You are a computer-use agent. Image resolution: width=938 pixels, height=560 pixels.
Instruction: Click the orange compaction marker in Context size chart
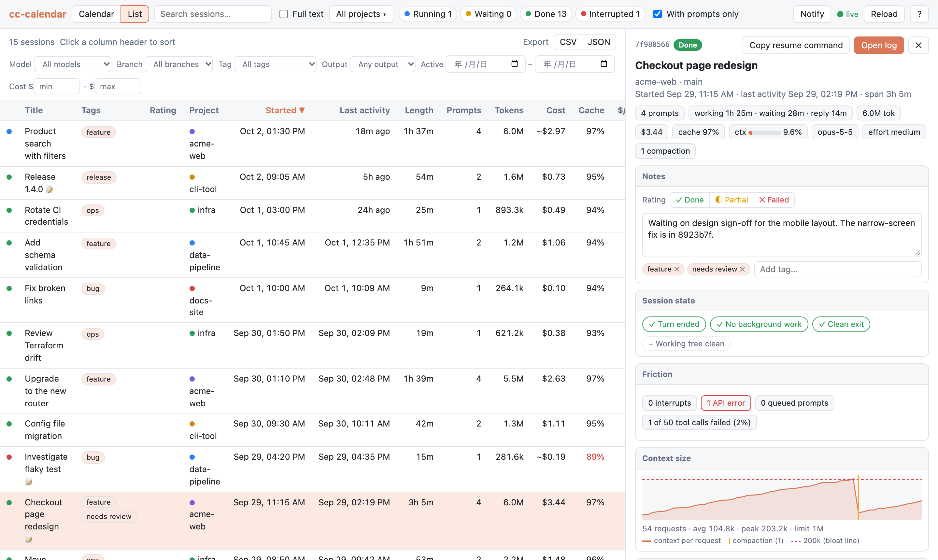point(858,497)
